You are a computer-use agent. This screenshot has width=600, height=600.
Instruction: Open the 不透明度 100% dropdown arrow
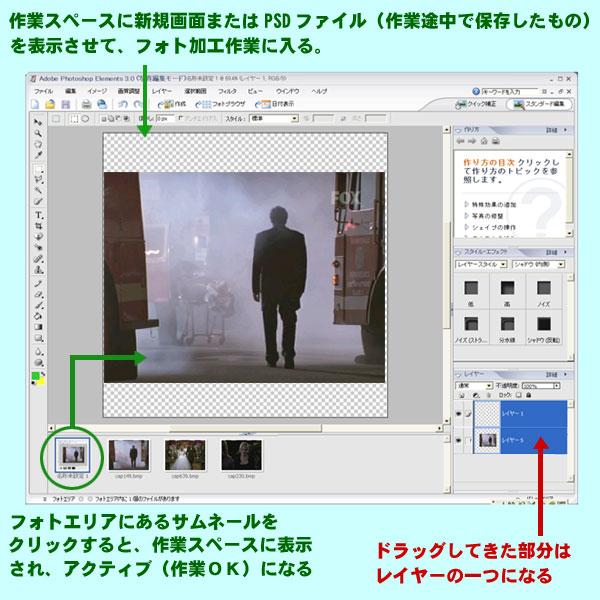[557, 385]
